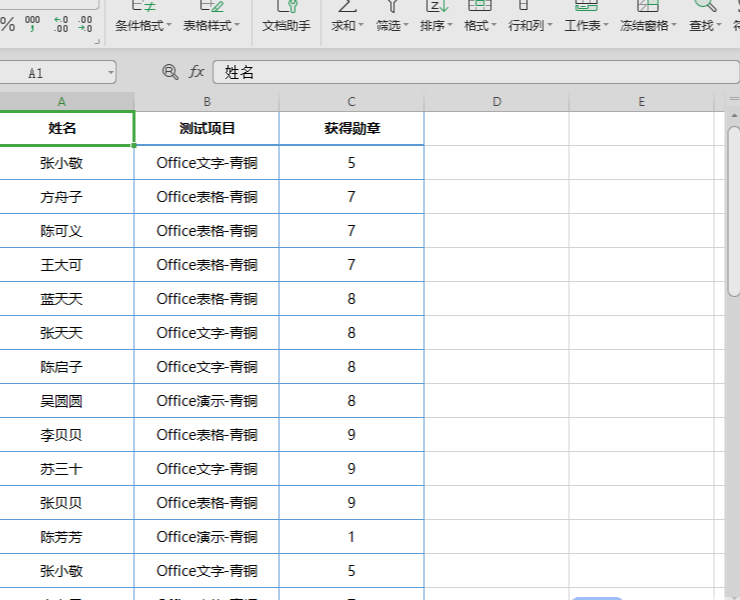
Task: Select column C header
Action: [x=352, y=101]
